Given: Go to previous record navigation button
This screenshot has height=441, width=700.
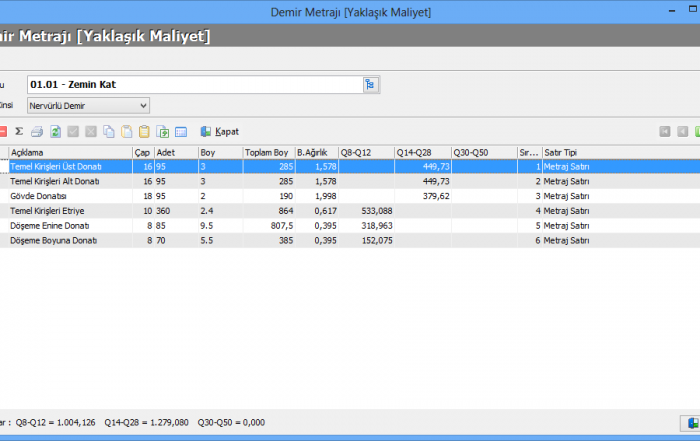Looking at the screenshot, I should 683,131.
